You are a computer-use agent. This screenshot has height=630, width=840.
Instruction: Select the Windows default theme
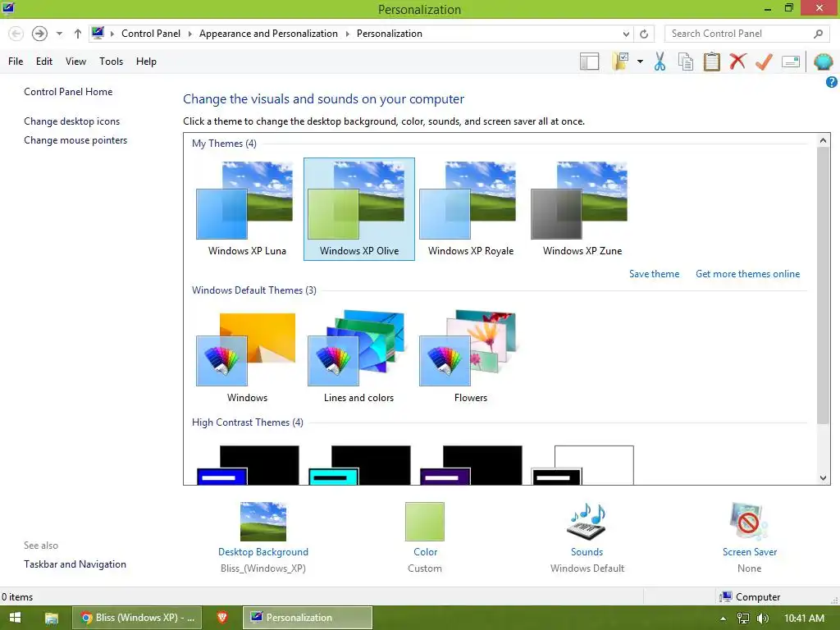[x=247, y=356]
